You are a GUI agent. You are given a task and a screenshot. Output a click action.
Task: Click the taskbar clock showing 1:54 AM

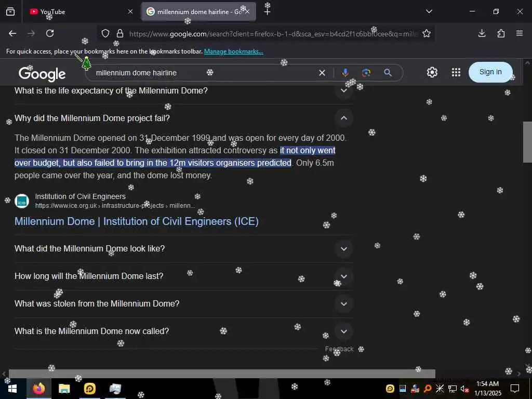[x=487, y=389]
